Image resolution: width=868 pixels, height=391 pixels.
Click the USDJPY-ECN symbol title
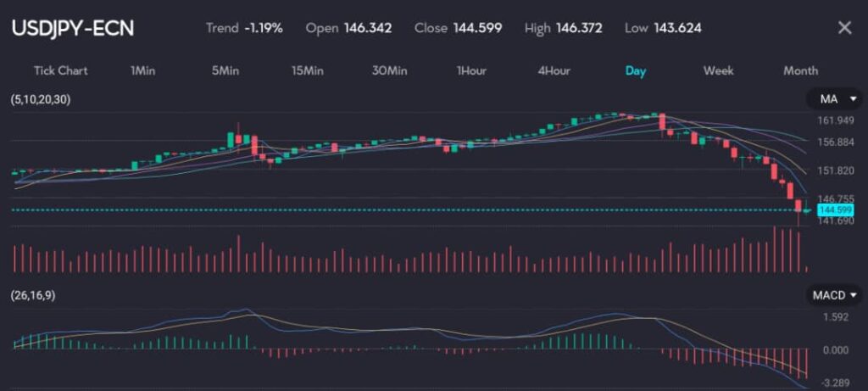pos(72,28)
